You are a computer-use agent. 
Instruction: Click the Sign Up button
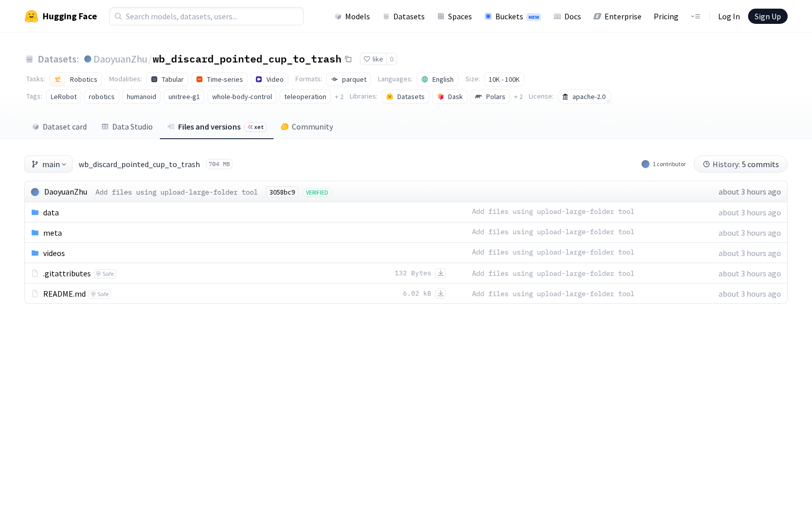pyautogui.click(x=767, y=16)
